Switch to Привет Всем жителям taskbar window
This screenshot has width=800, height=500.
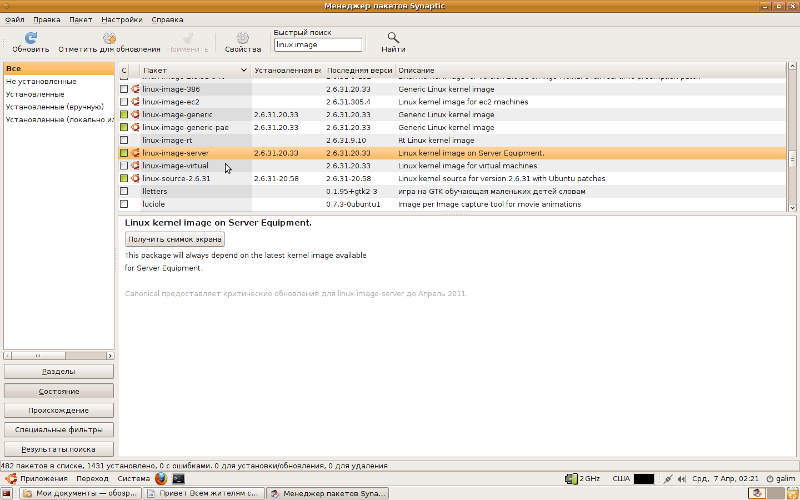(x=204, y=493)
